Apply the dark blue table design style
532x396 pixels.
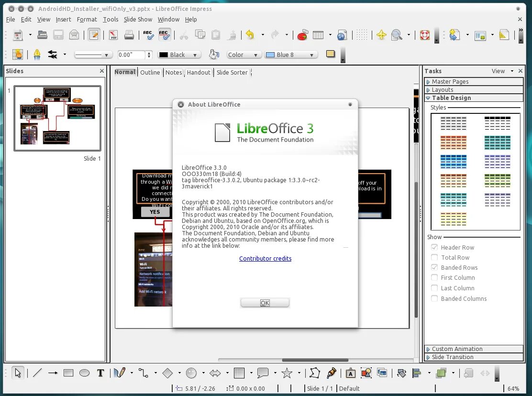coord(453,162)
